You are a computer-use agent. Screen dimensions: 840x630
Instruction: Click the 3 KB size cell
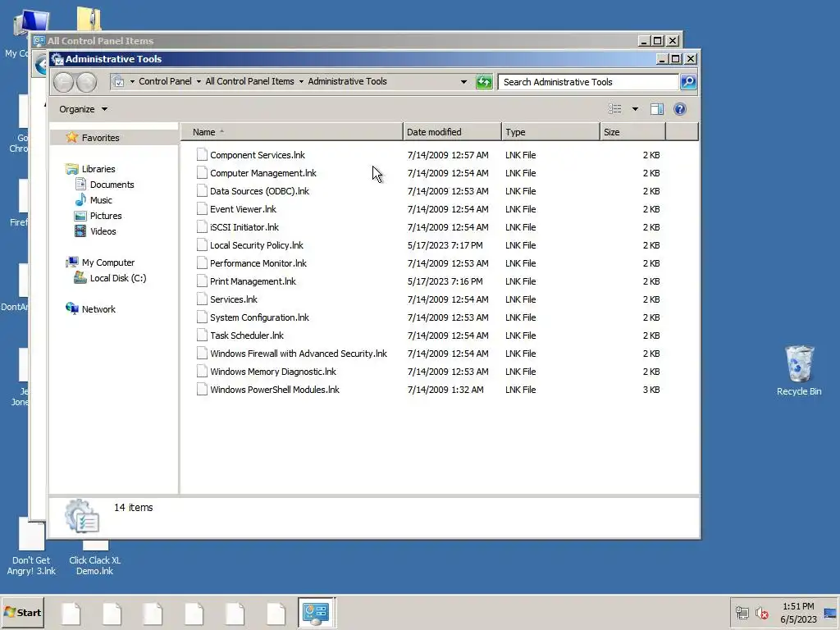point(651,390)
